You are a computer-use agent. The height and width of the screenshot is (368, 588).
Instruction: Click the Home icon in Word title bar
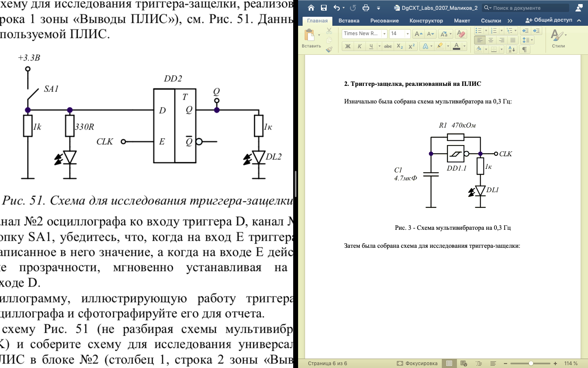click(311, 8)
